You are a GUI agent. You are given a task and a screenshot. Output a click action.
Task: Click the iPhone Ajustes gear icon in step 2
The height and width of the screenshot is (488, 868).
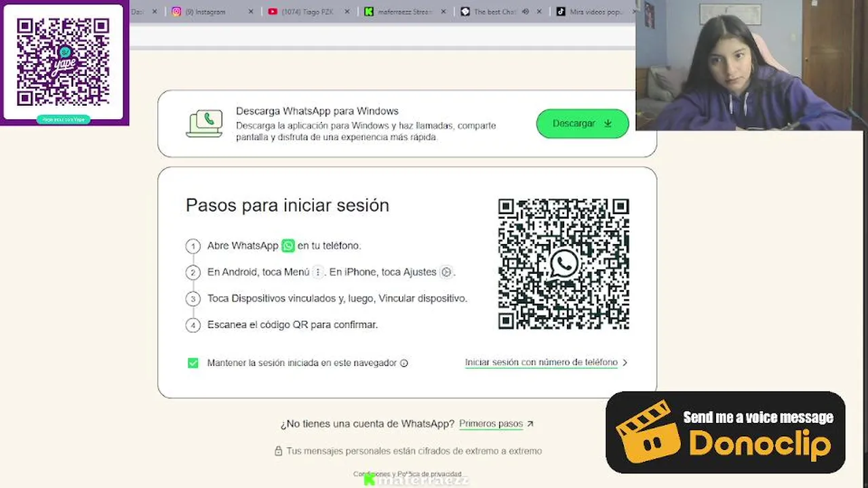pos(446,272)
